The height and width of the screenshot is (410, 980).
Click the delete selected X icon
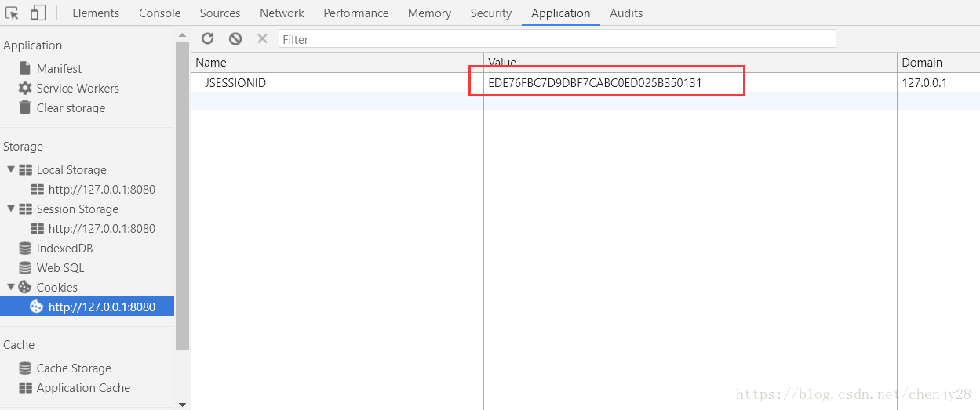262,38
